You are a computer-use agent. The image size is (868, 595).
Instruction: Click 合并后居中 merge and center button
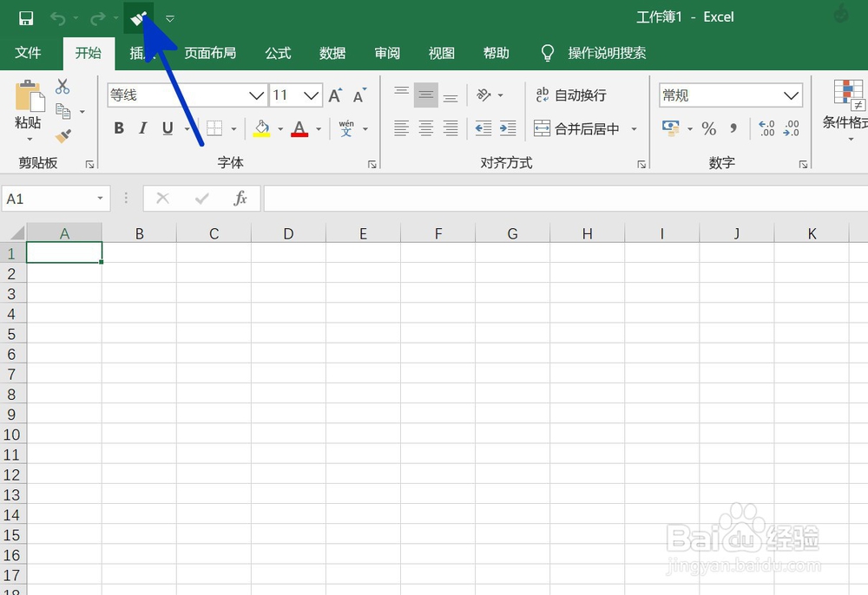577,129
